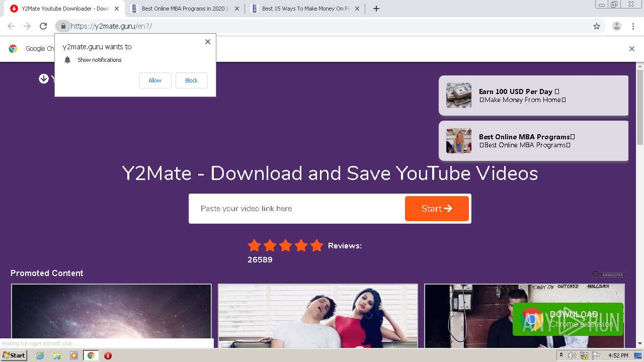Viewport: 644px width, 362px height.
Task: Click the network tray icon
Action: pyautogui.click(x=584, y=355)
